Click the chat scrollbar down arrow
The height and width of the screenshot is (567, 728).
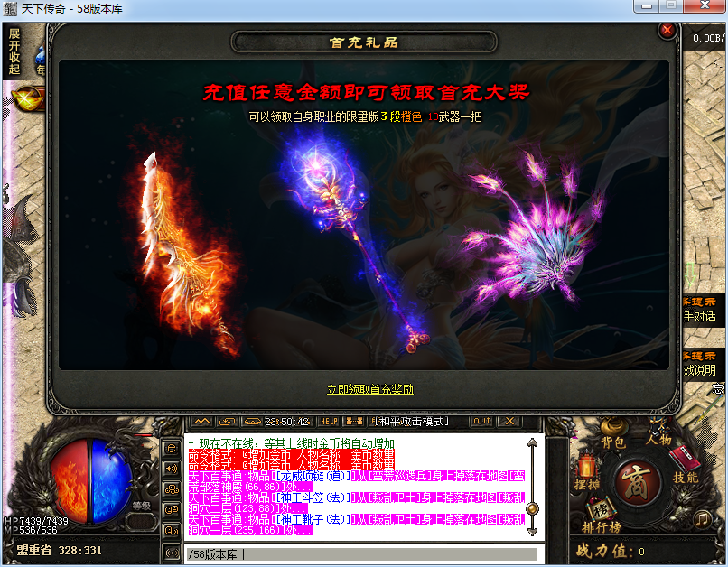tap(533, 531)
